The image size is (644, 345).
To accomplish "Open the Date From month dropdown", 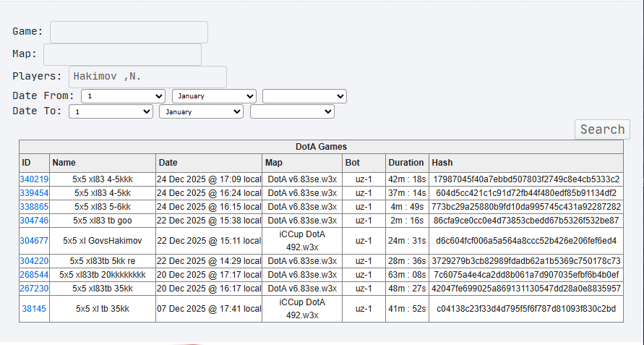I will tap(214, 96).
